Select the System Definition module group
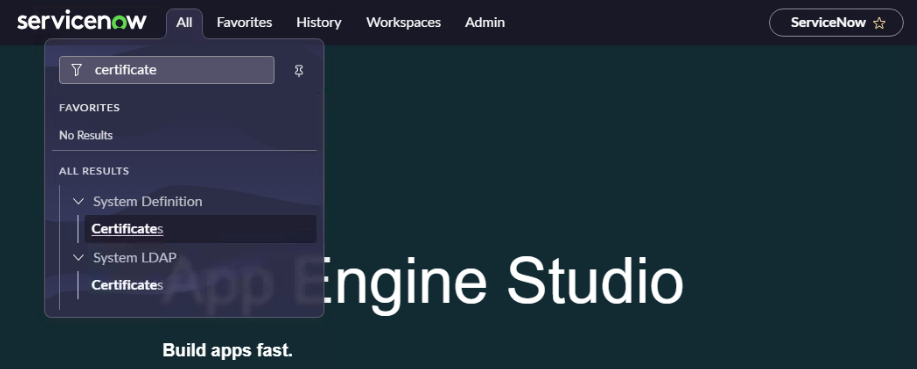Viewport: 917px width, 369px height. [x=147, y=202]
